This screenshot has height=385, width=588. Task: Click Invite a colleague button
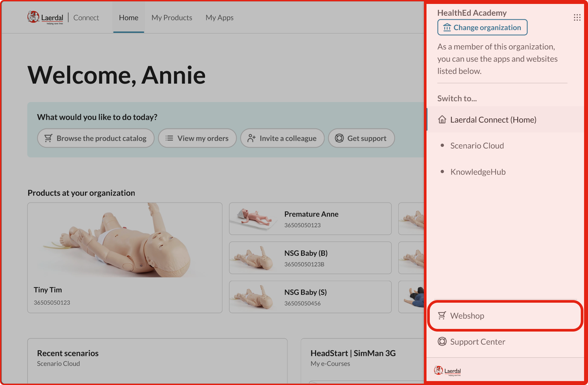coord(282,138)
